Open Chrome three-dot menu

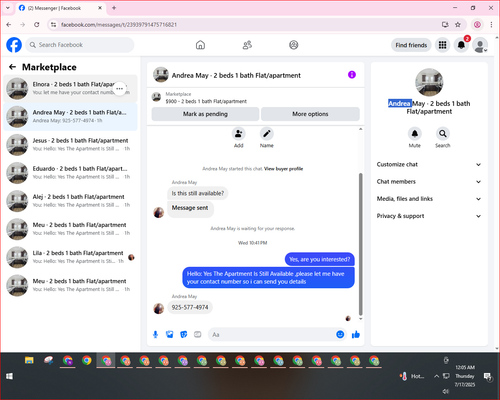tap(491, 24)
